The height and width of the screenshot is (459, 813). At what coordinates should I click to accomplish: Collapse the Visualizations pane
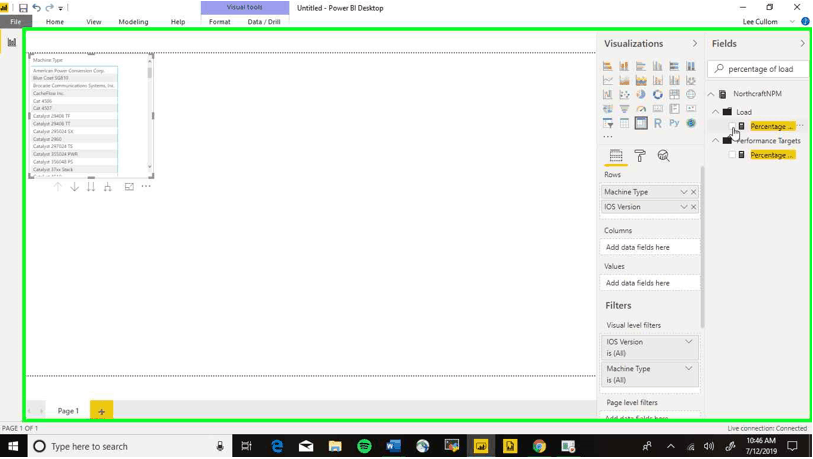point(695,44)
